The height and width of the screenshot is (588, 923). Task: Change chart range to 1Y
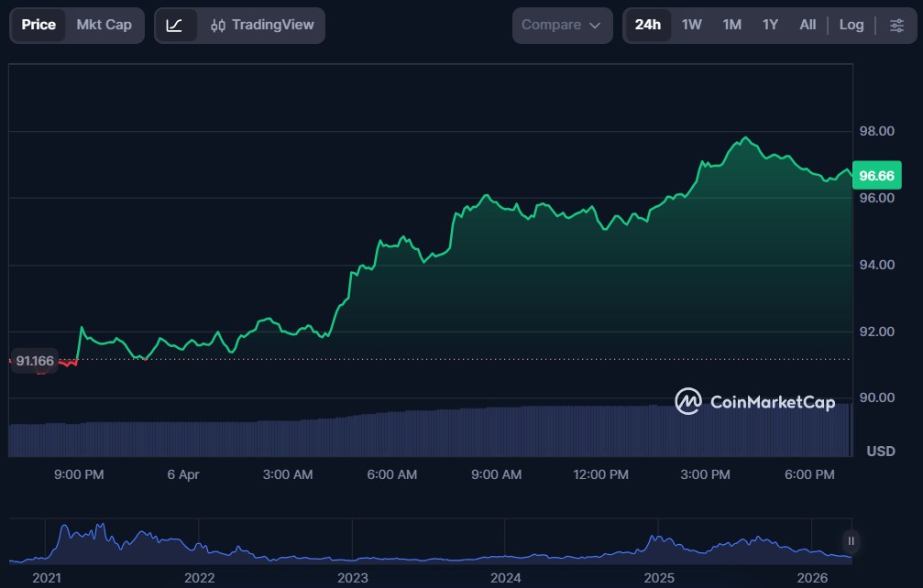point(770,26)
